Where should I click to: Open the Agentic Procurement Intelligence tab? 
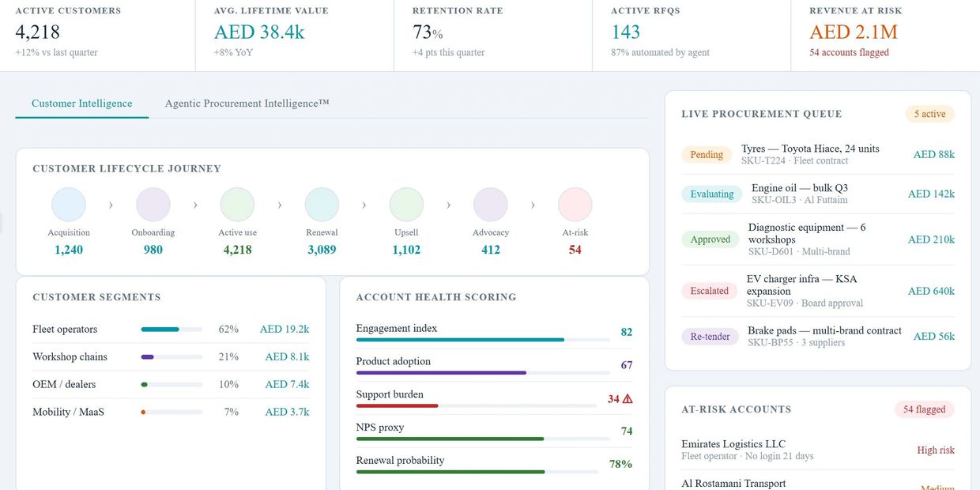click(x=247, y=104)
